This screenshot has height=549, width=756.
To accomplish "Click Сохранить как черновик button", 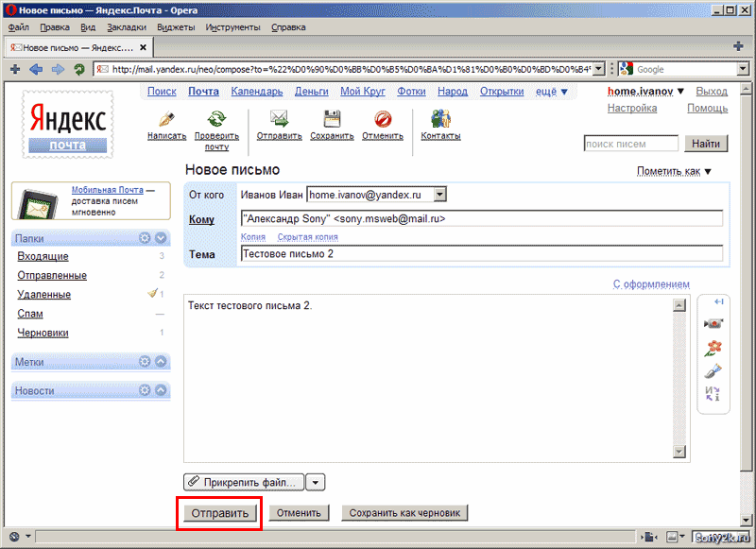I will 404,513.
